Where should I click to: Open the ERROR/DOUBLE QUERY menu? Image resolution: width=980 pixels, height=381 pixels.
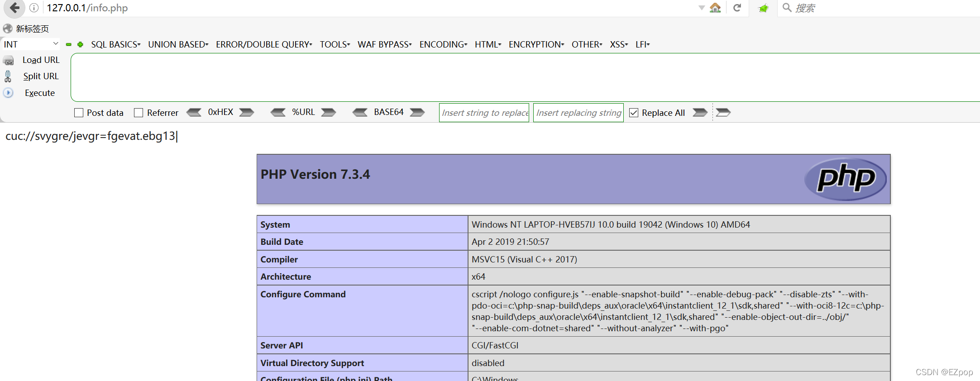click(264, 44)
